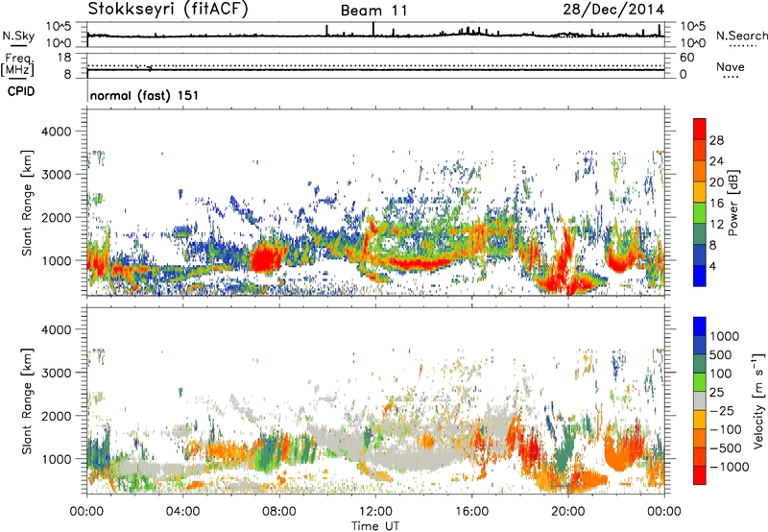This screenshot has width=768, height=532.
Task: Select the Power [dB] color bar title
Action: pyautogui.click(x=732, y=203)
